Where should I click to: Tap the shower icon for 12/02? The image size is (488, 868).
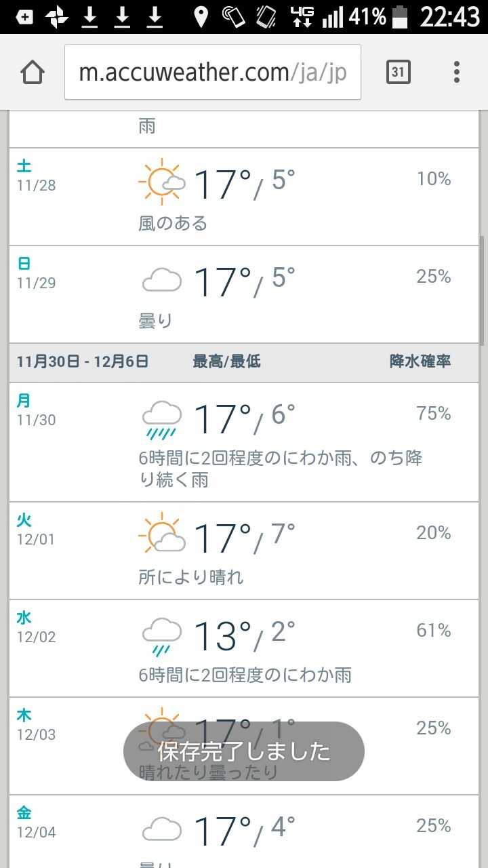pos(162,635)
